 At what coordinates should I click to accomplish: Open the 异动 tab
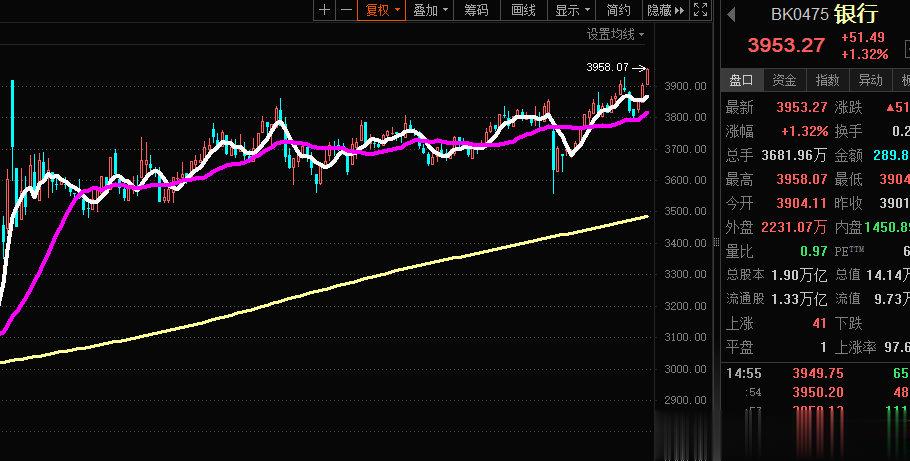pos(871,80)
